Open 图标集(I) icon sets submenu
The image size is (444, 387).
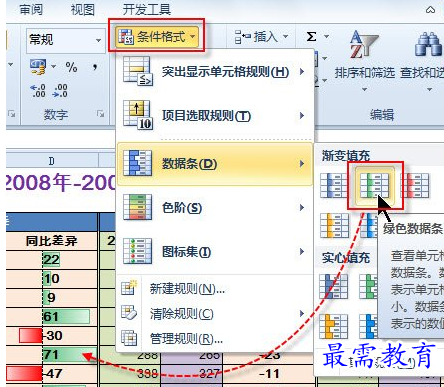[x=214, y=252]
